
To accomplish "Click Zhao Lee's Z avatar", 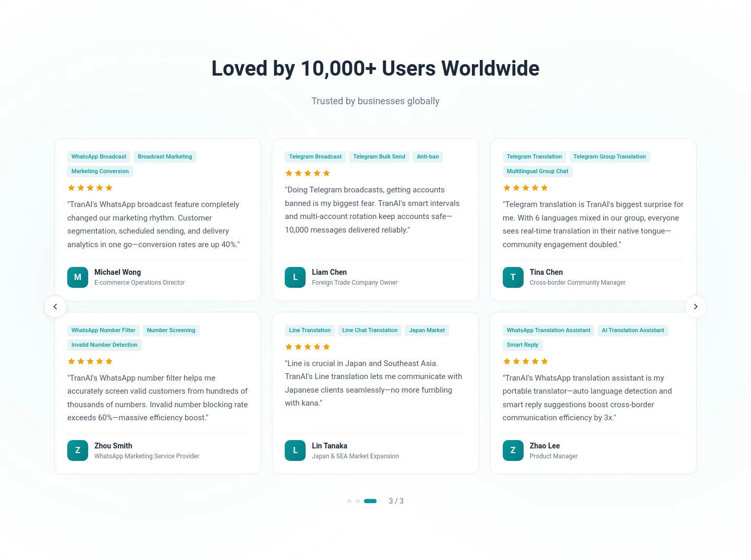I will [513, 451].
